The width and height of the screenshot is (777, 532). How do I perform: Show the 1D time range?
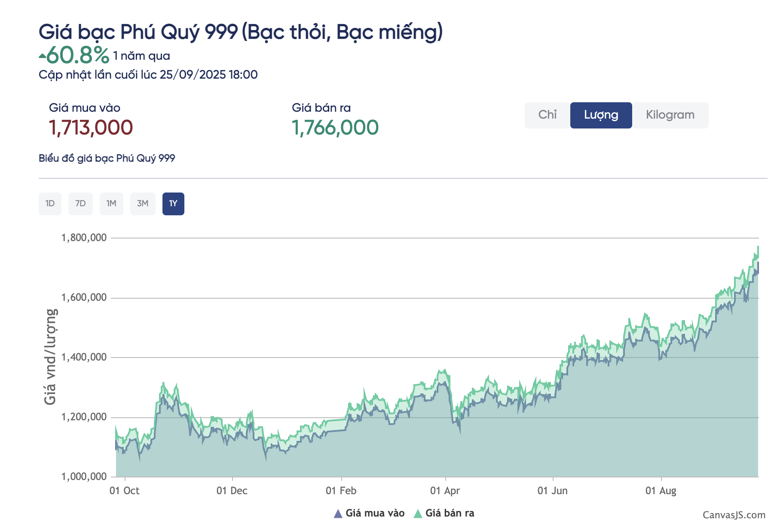tap(50, 204)
